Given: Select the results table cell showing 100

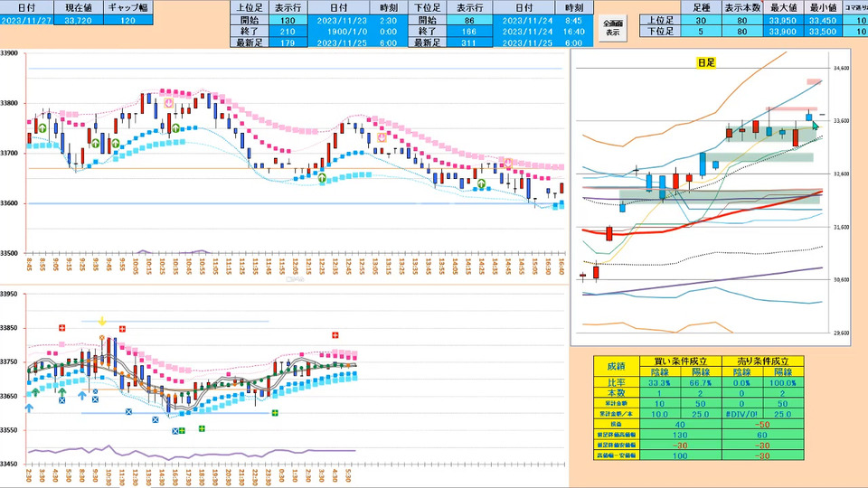Looking at the screenshot, I should (x=680, y=455).
